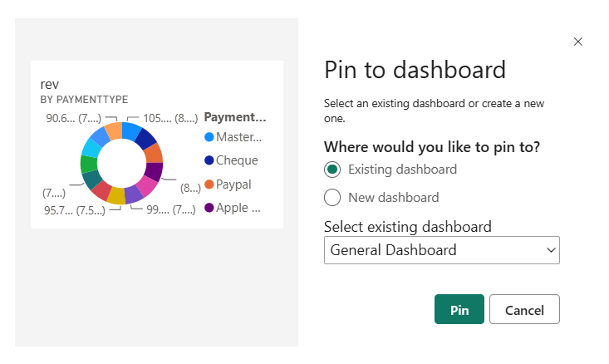
Task: Click the dark blue Cheque legend dot
Action: coord(209,160)
